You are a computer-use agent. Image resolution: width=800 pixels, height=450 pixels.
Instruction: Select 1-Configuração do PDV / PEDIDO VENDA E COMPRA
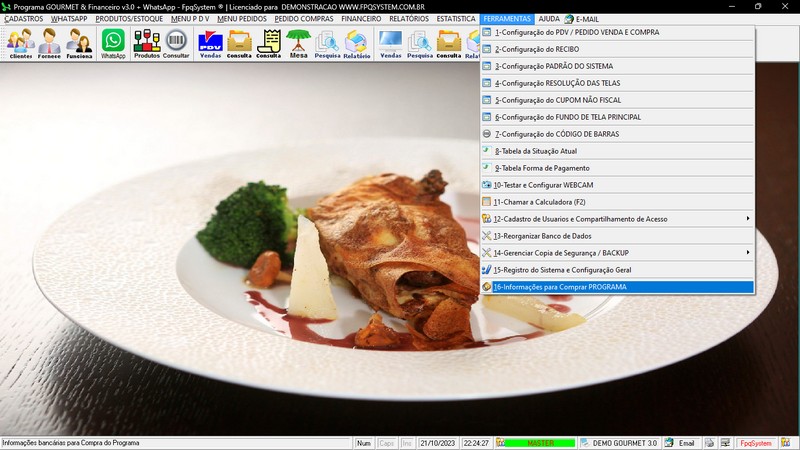point(617,32)
